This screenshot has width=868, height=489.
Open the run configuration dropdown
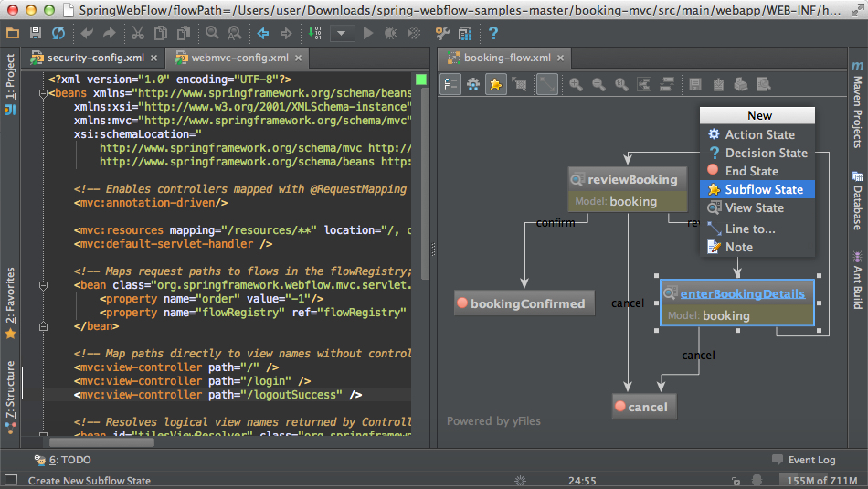coord(342,33)
